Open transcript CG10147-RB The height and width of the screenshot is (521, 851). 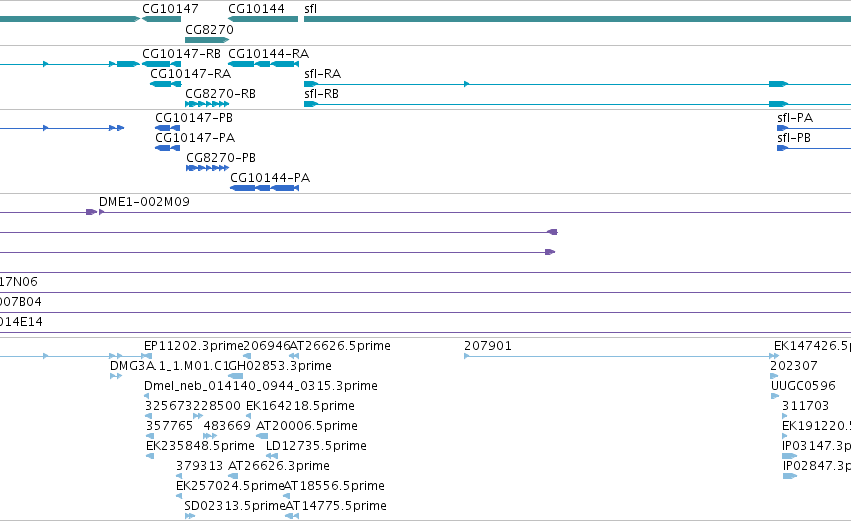coord(181,54)
